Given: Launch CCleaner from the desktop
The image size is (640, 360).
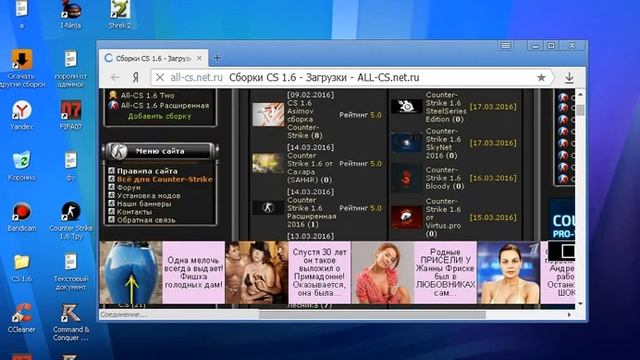Looking at the screenshot, I should [22, 318].
